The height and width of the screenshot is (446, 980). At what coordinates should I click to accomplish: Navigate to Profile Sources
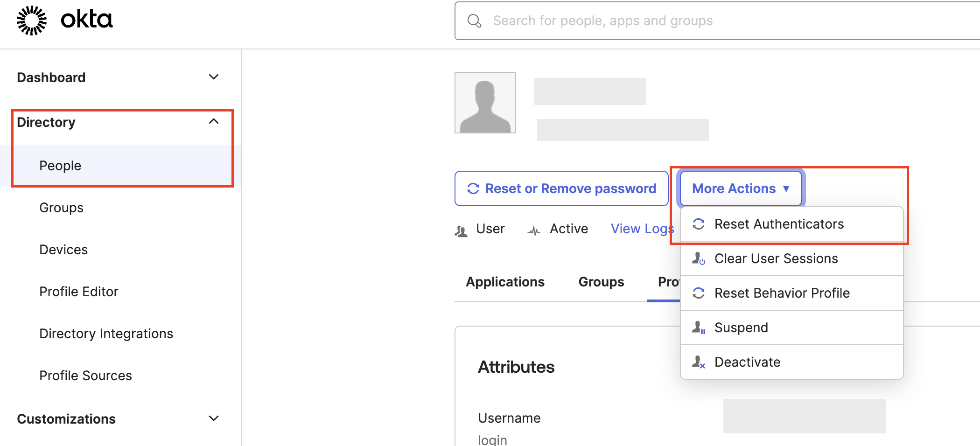point(86,376)
